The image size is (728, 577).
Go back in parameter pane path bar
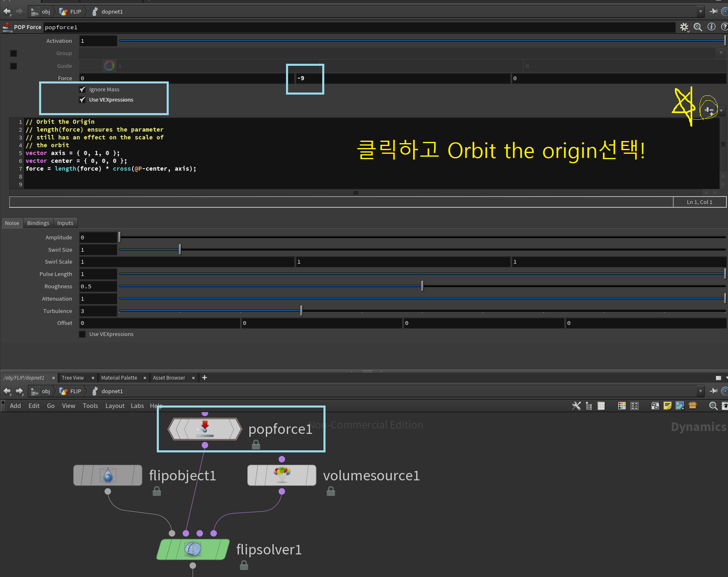[x=7, y=12]
